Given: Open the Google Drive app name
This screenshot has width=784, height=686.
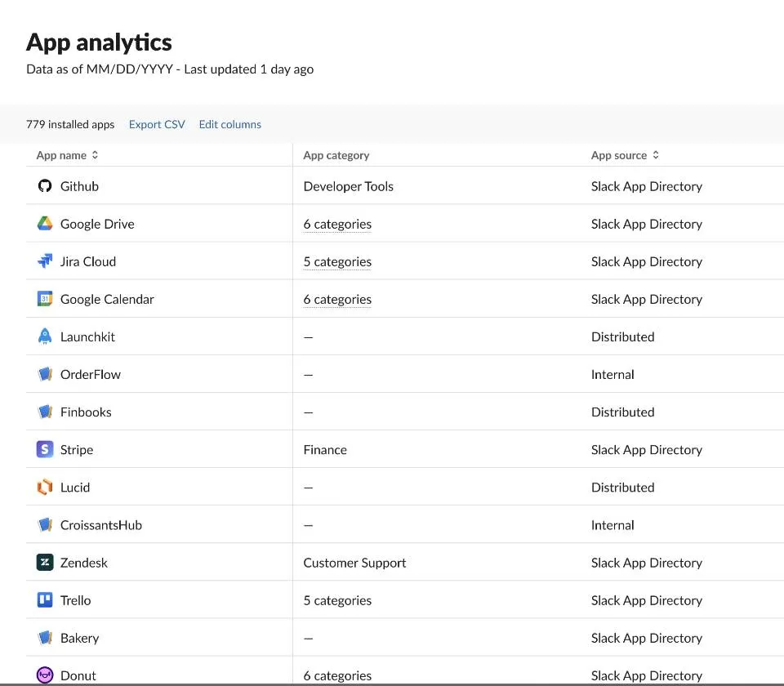Looking at the screenshot, I should pos(97,224).
